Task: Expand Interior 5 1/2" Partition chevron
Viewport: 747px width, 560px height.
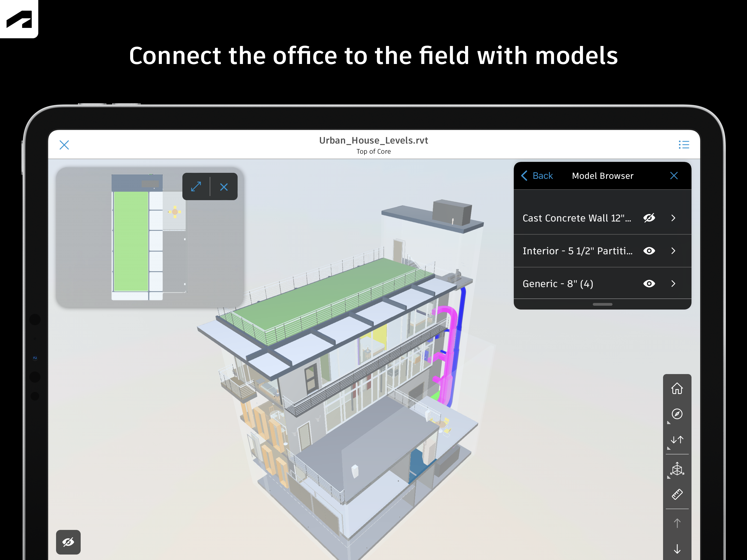Action: pyautogui.click(x=673, y=251)
